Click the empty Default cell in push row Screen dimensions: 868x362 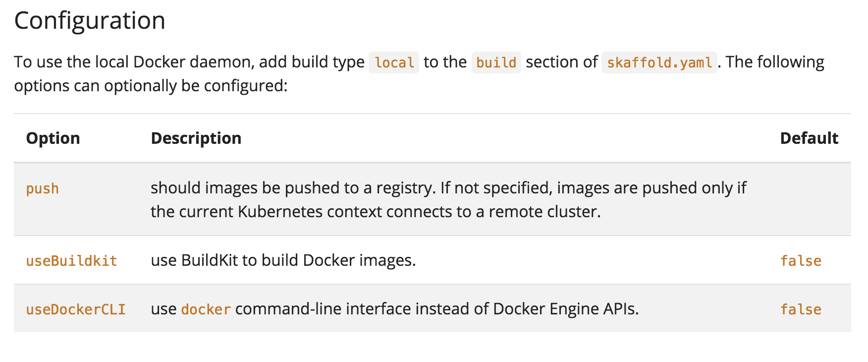pos(809,199)
